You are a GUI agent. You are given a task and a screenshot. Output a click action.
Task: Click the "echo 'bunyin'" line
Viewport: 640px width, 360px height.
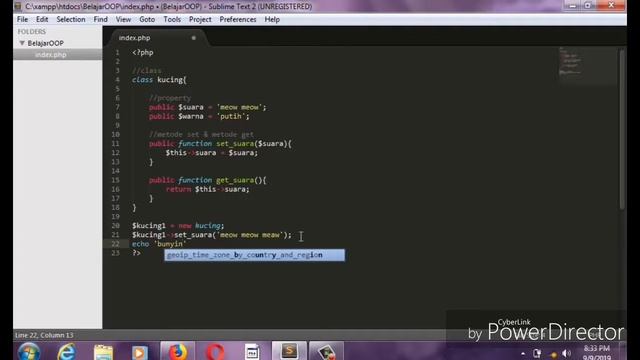coord(159,244)
